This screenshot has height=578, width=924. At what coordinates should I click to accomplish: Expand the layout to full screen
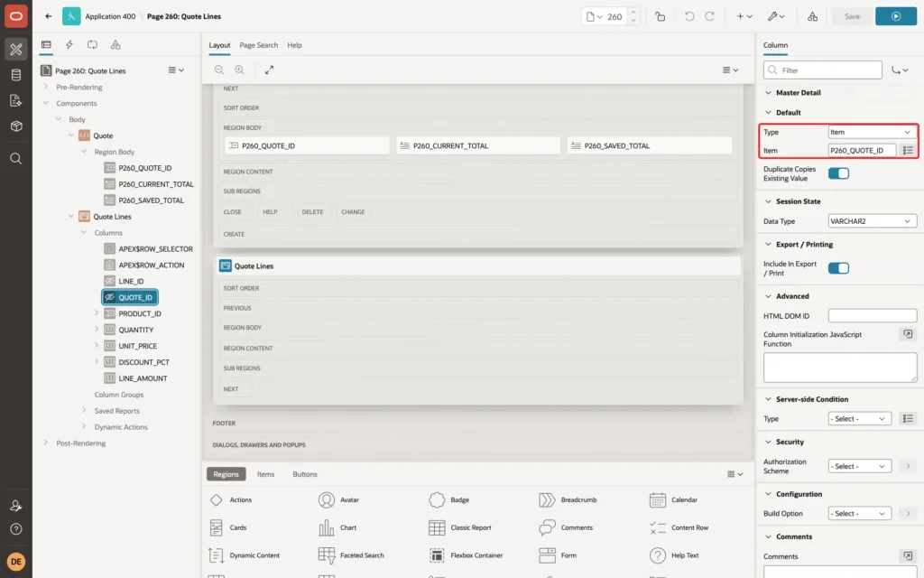(x=269, y=70)
